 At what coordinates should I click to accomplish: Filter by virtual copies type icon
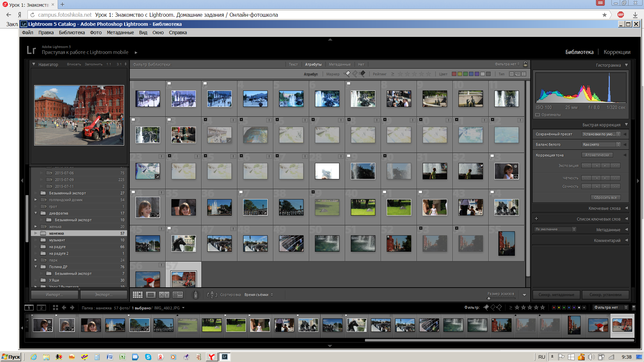(518, 74)
